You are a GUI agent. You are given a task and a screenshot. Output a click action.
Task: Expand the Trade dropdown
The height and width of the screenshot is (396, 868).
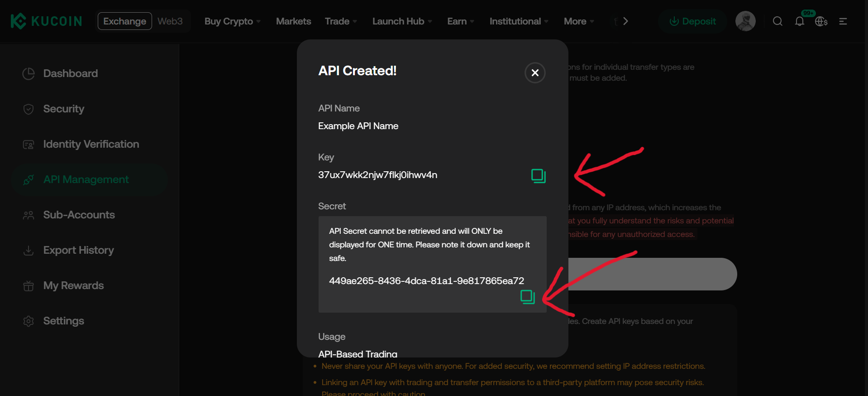341,21
